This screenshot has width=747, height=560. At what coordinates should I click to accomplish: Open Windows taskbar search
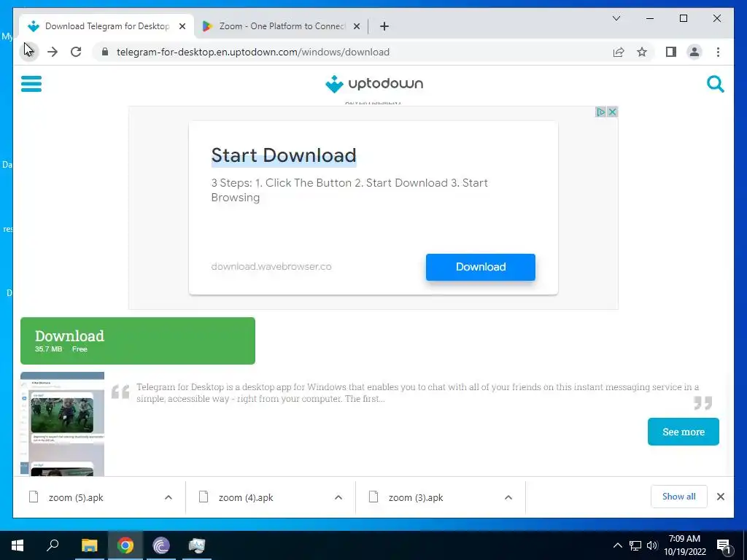[x=53, y=545]
